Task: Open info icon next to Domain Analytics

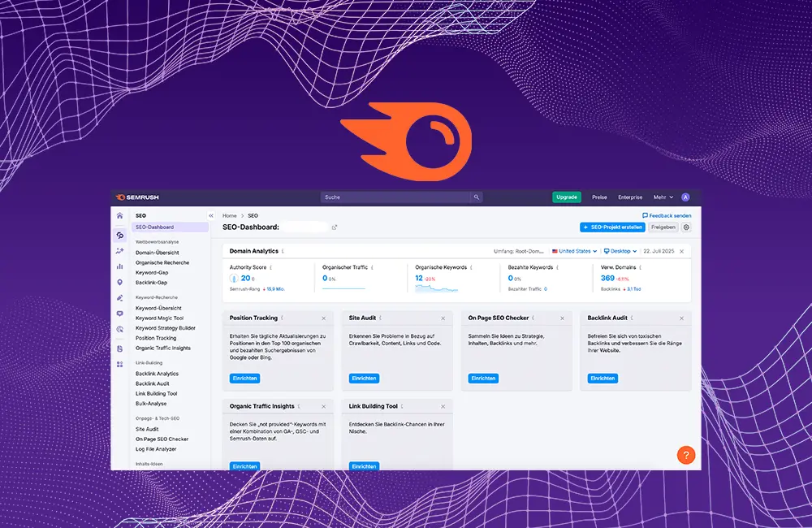Action: (283, 251)
